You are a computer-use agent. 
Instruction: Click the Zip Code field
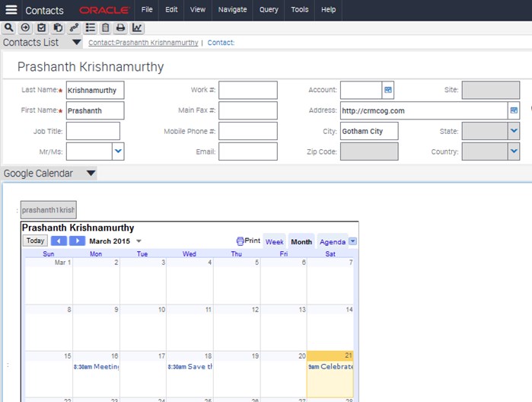(x=369, y=151)
